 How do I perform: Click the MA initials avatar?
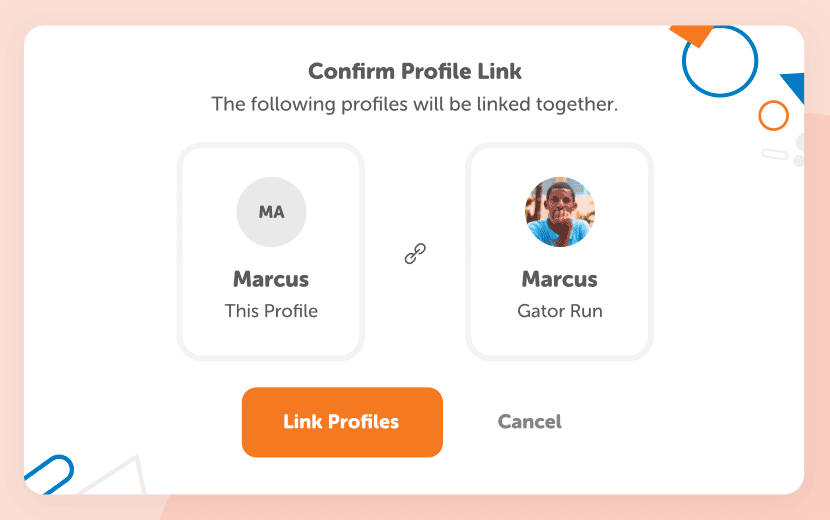[x=271, y=212]
